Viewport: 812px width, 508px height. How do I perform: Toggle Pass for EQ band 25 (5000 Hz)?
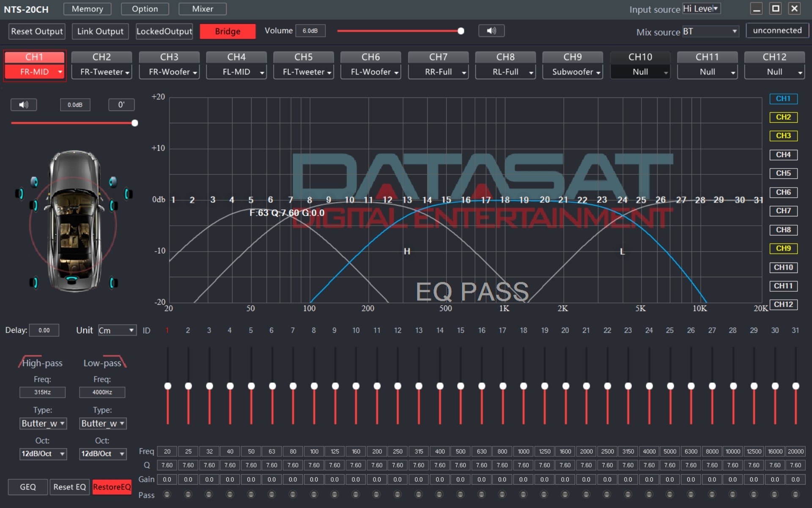coord(669,494)
